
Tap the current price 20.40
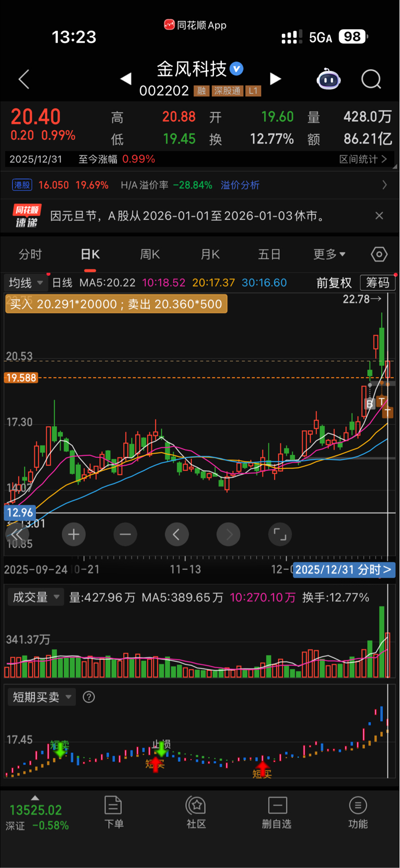pos(35,117)
